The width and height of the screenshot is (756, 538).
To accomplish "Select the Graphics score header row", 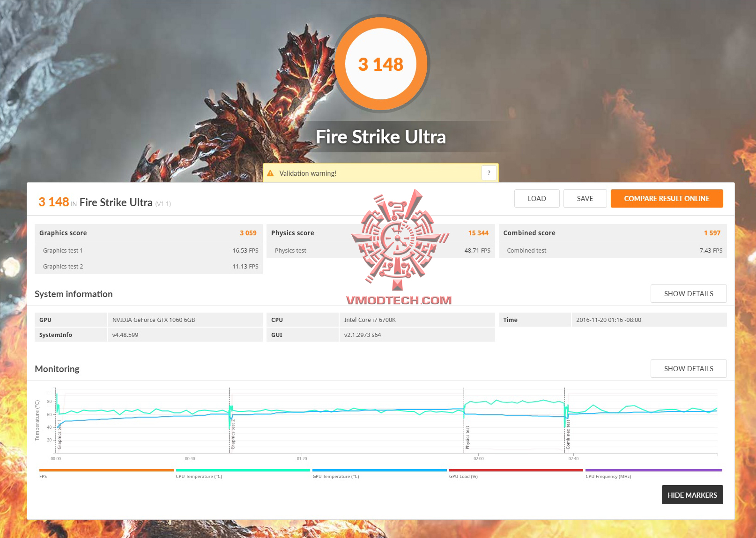I will pyautogui.click(x=148, y=233).
